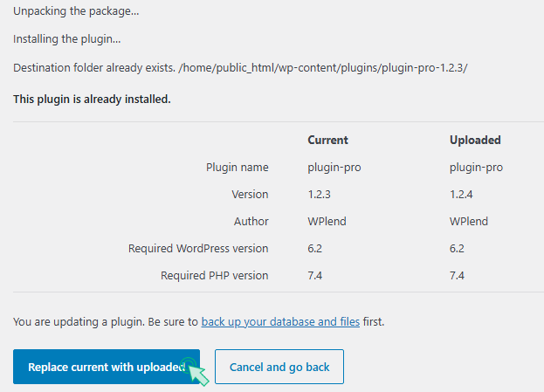This screenshot has width=544, height=392.
Task: Click the Author row label
Action: pos(251,222)
